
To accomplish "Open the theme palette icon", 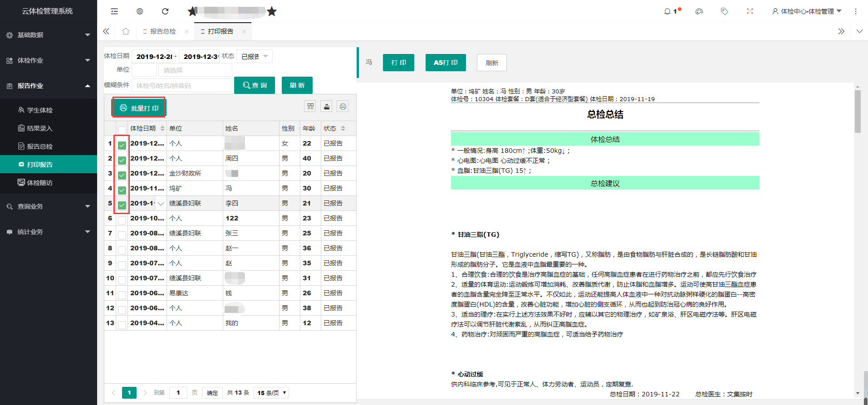I will [x=699, y=11].
